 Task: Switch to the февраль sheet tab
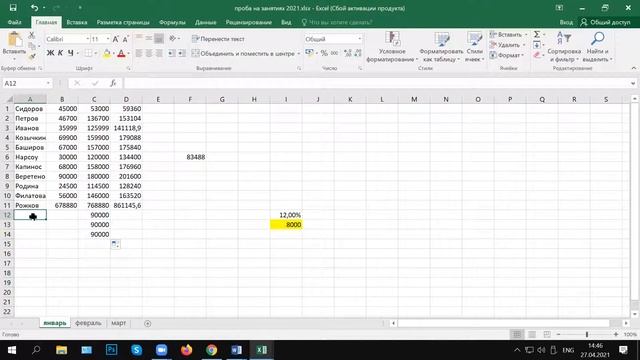(x=88, y=323)
